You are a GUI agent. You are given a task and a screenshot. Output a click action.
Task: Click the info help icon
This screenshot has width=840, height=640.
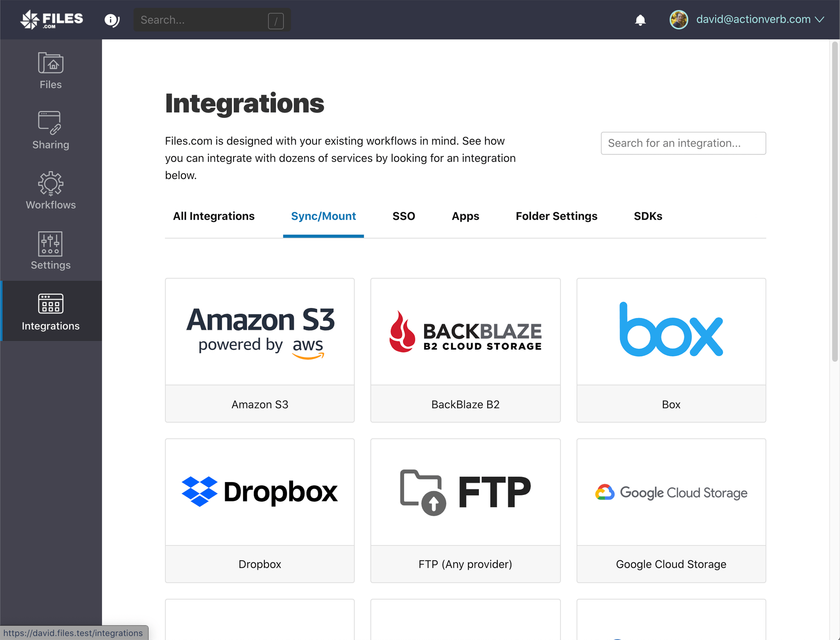[112, 20]
